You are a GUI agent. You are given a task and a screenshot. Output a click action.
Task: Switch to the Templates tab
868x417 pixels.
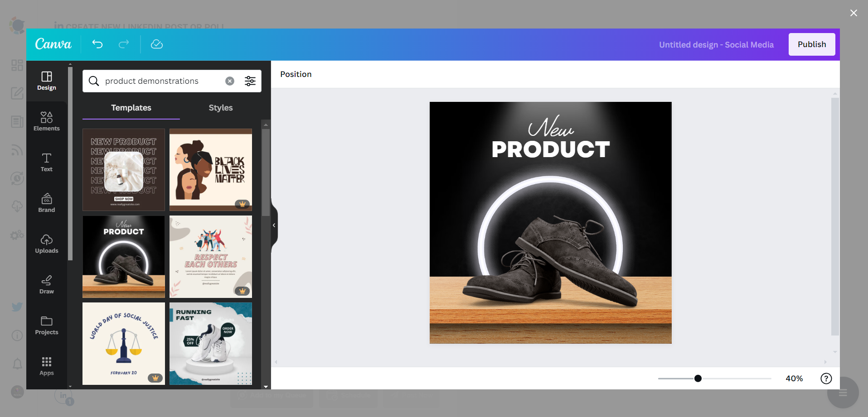pyautogui.click(x=131, y=108)
